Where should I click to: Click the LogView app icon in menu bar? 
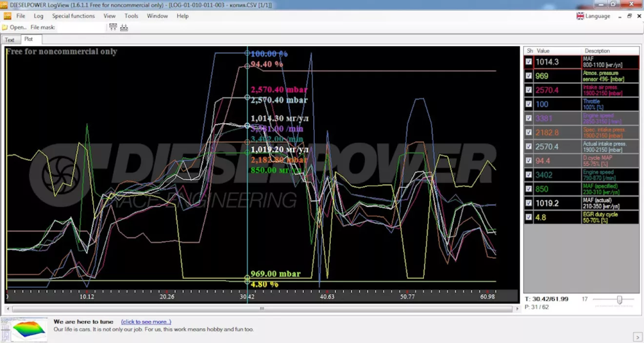point(7,16)
